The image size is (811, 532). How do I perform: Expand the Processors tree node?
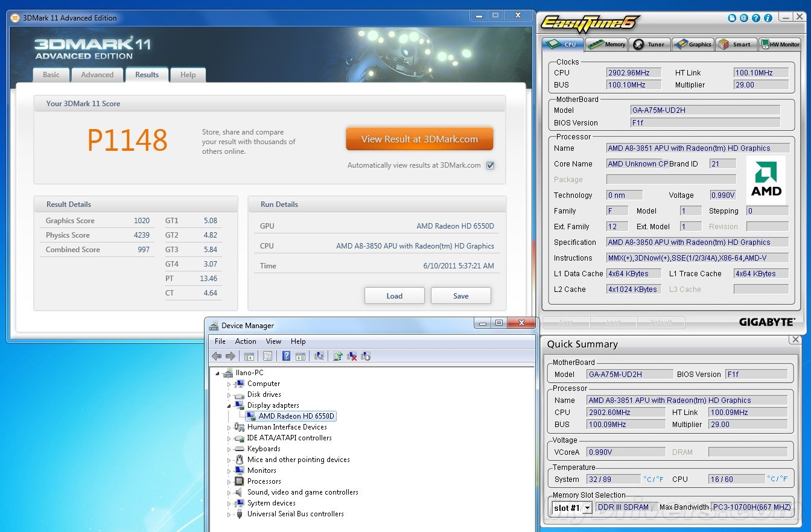[229, 481]
